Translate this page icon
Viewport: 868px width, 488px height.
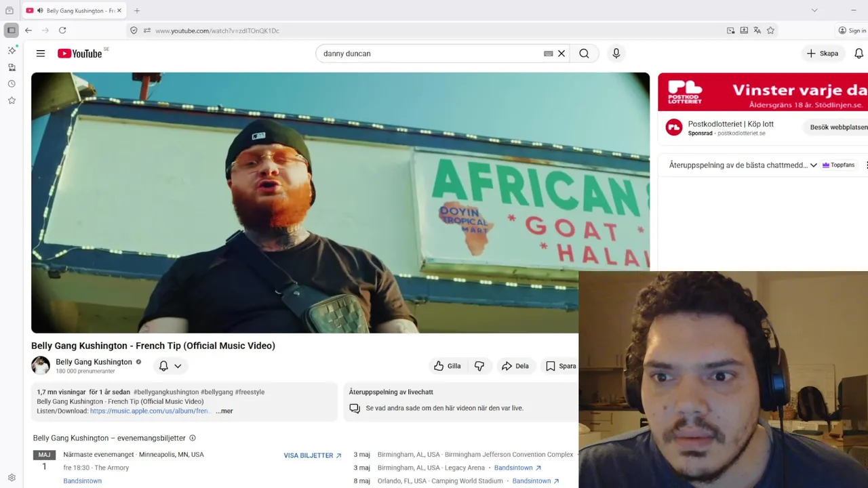pyautogui.click(x=757, y=30)
